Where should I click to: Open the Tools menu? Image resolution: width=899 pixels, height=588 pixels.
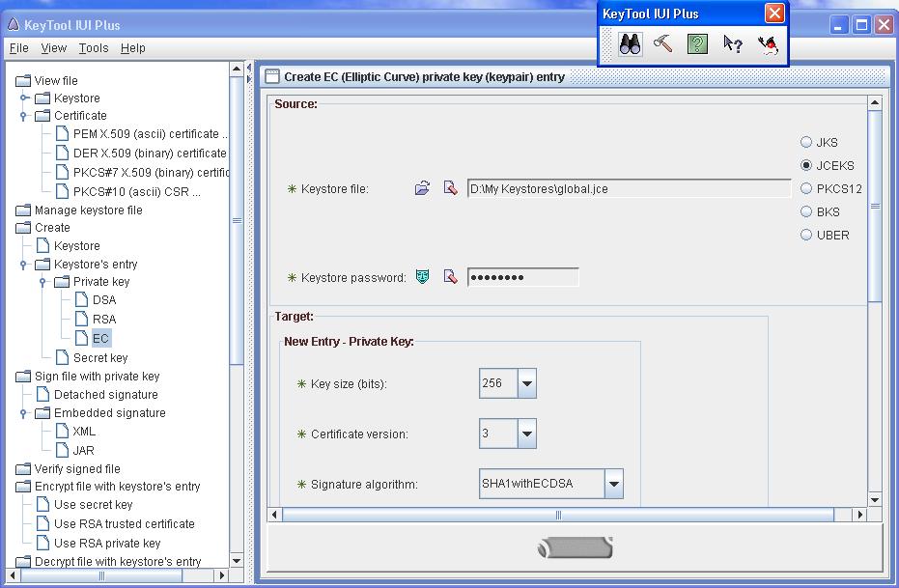pos(93,47)
